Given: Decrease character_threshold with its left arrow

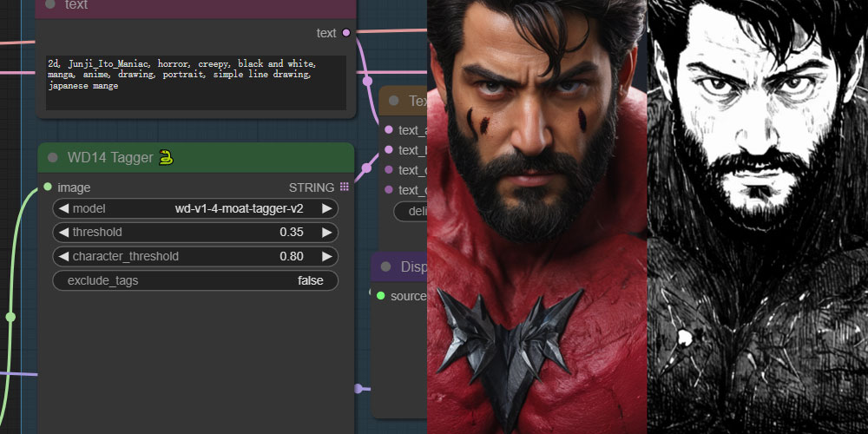Looking at the screenshot, I should (63, 256).
